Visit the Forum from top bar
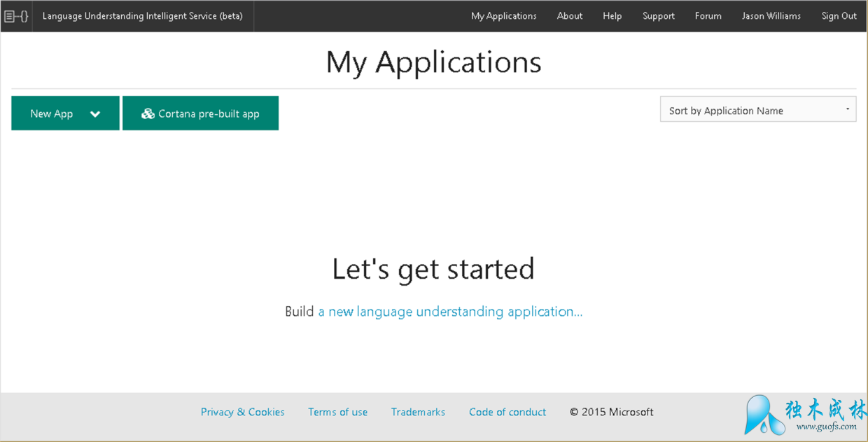Viewport: 868px width, 442px height. pos(708,16)
